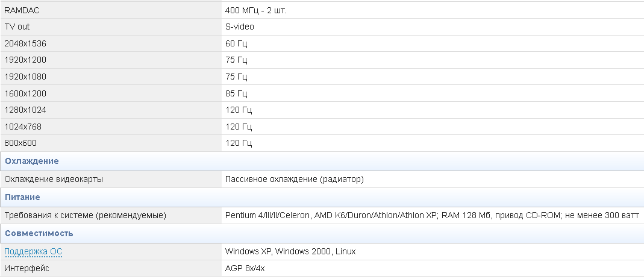Viewport: 644px width, 279px height.
Task: Click the 1280x1024 resolution label
Action: pyautogui.click(x=25, y=110)
